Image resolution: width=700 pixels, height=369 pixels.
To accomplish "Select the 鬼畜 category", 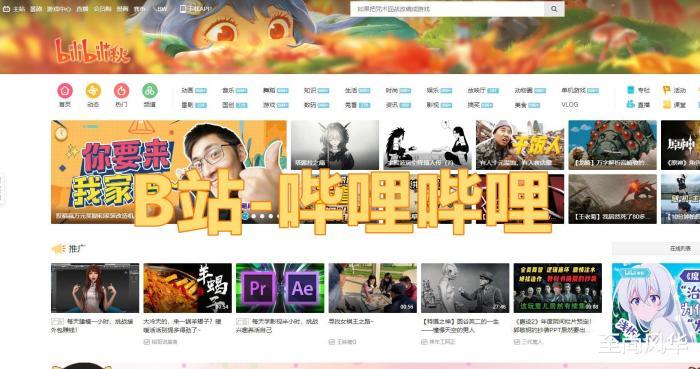I will pyautogui.click(x=351, y=105).
